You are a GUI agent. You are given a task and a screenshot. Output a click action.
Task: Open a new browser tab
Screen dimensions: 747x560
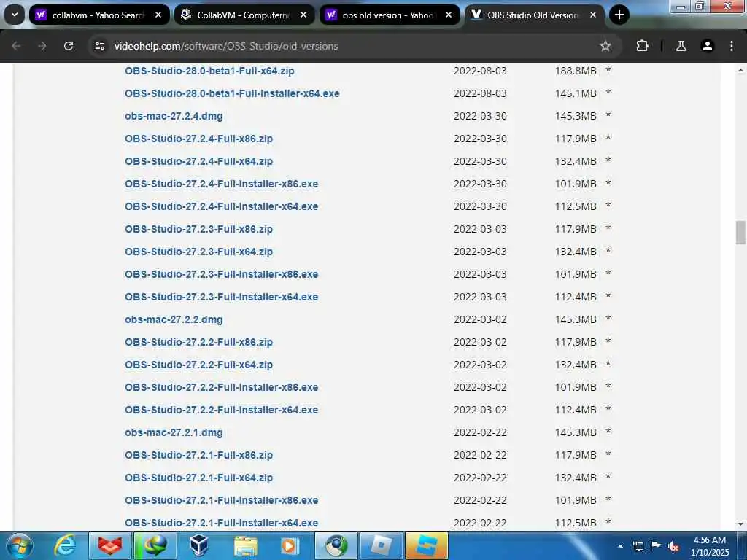619,15
